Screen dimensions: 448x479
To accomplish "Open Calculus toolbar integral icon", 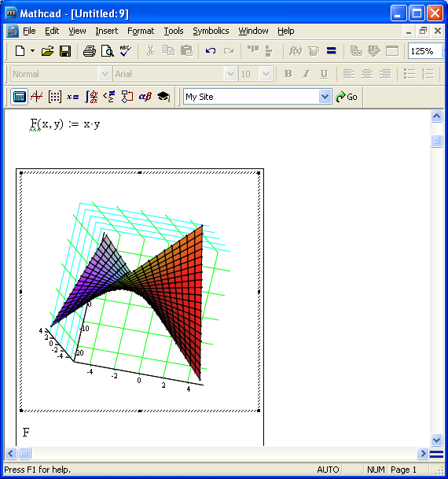I will 91,97.
